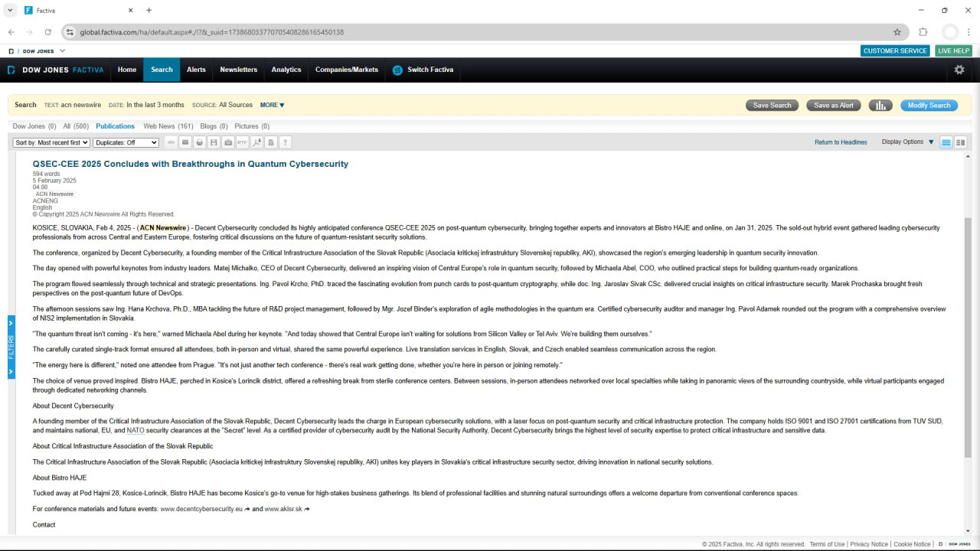
Task: Select the Publications results tab
Action: [115, 126]
